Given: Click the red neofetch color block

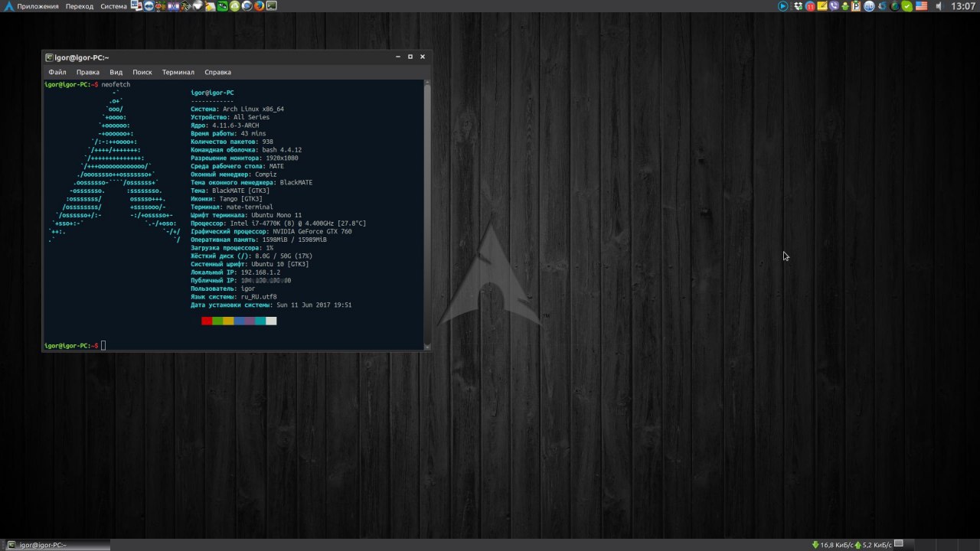Looking at the screenshot, I should (207, 321).
